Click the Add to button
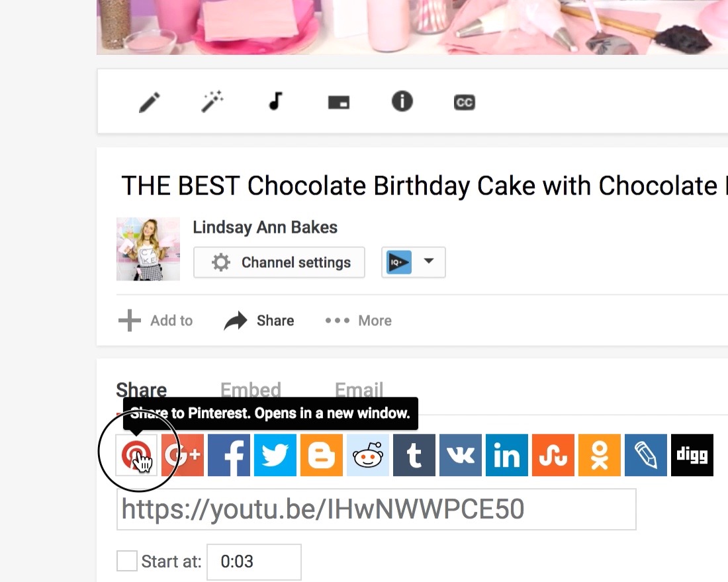728x582 pixels. [156, 321]
